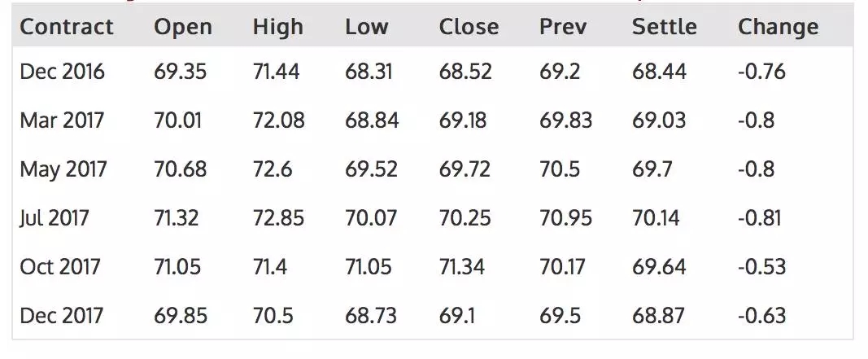Click the Jul 2017 contract cell
The image size is (868, 359).
55,218
